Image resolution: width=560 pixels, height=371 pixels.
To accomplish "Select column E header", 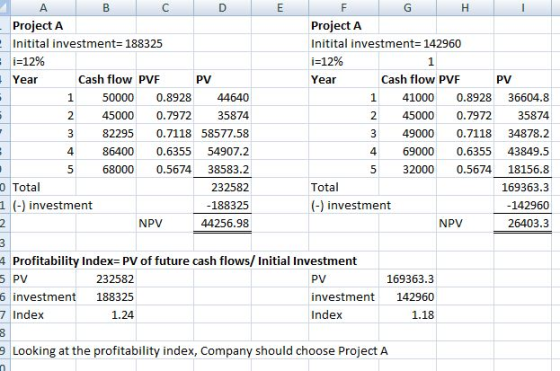I will pos(280,7).
